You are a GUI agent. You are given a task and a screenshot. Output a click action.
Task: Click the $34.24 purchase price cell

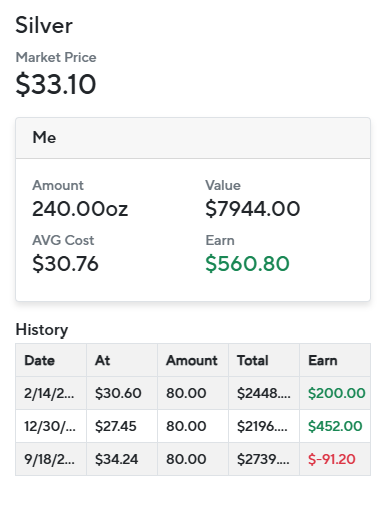pos(116,459)
